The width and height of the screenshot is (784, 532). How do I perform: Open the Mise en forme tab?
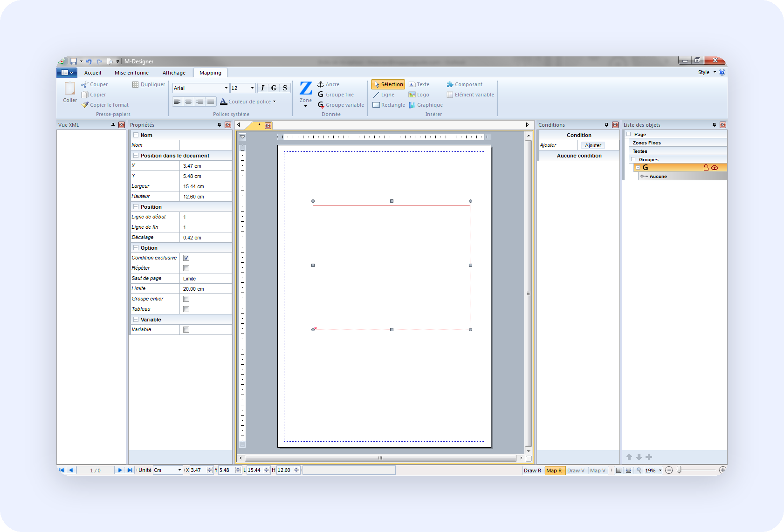point(131,73)
